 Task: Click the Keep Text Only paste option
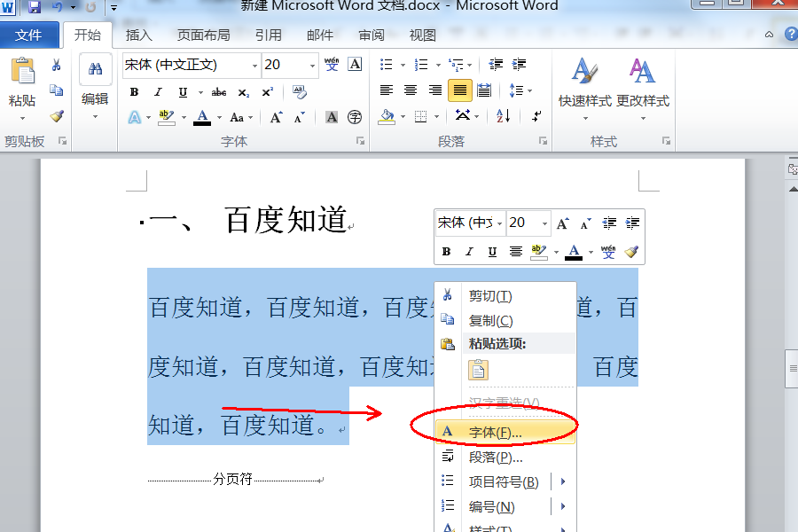478,370
